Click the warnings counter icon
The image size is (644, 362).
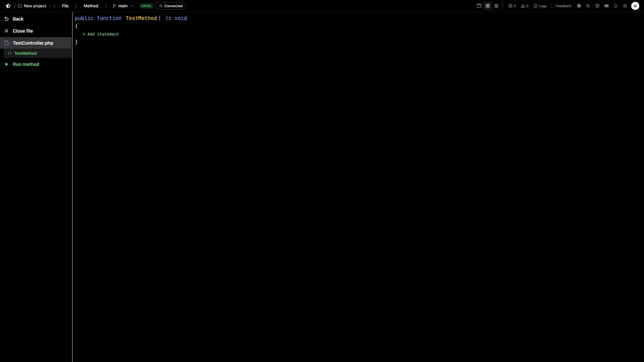[522, 6]
